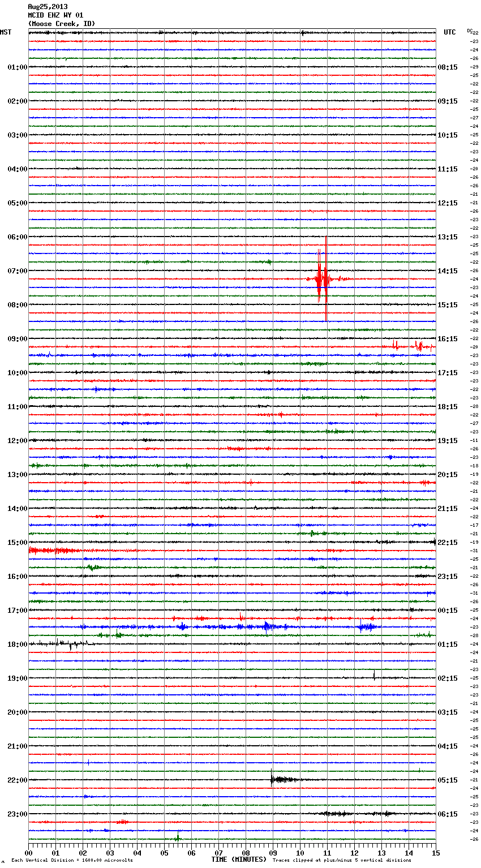481x868 pixels.
Task: Click the '06:00' MST time label
Action: pyautogui.click(x=18, y=237)
